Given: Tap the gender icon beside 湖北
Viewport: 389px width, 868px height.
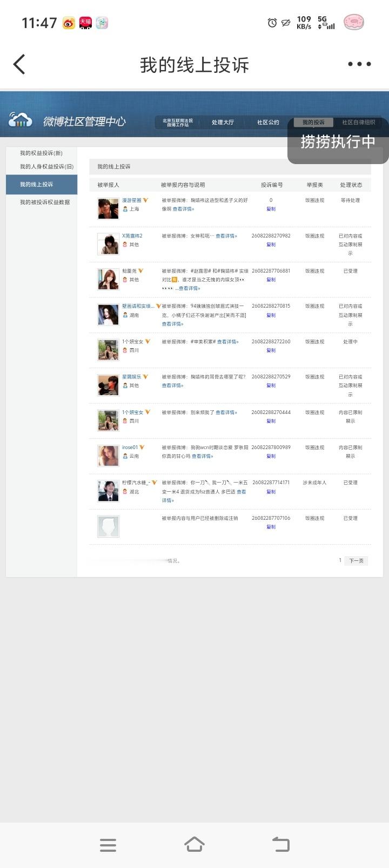Looking at the screenshot, I should 125,492.
